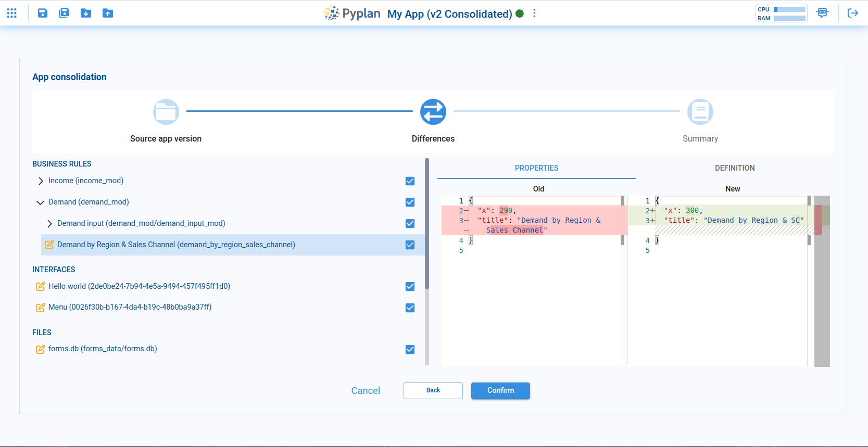Screen dimensions: 868x447
Task: Expand the Income (income_mod) tree node
Action: click(x=41, y=181)
